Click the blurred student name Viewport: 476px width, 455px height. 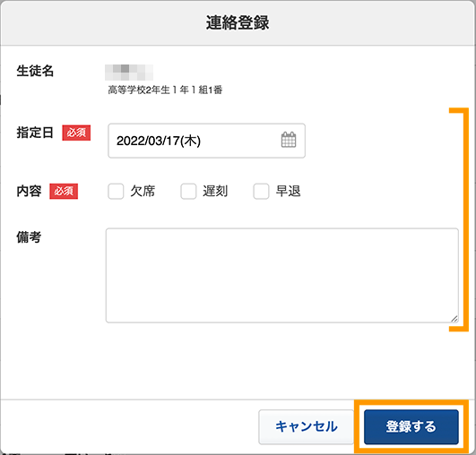click(129, 73)
